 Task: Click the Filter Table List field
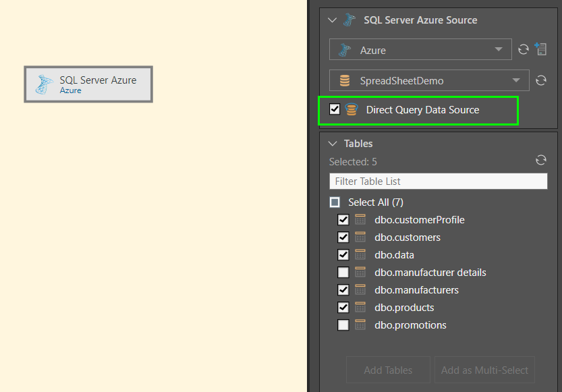(438, 181)
